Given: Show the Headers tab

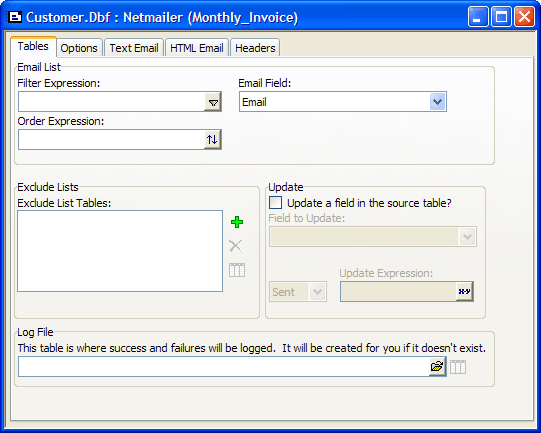Looking at the screenshot, I should (255, 48).
